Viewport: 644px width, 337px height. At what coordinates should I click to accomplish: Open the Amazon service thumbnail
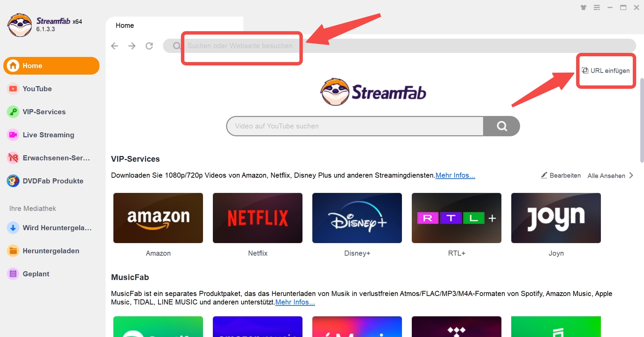coord(158,218)
